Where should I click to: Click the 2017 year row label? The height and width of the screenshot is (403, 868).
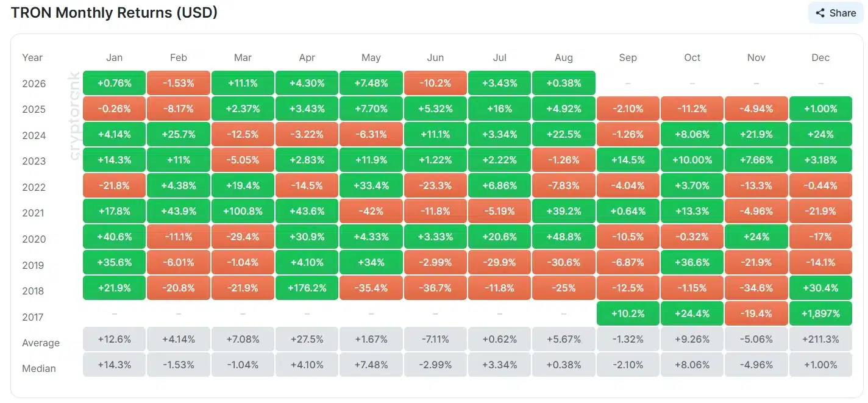(x=34, y=317)
